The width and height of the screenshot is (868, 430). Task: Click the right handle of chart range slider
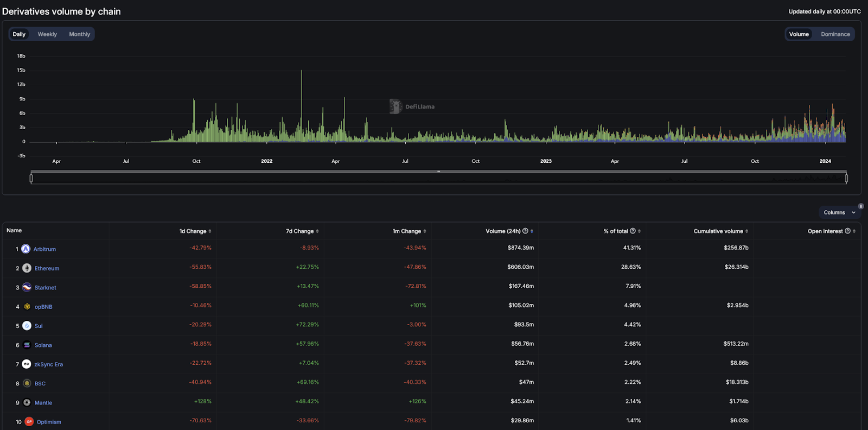[846, 178]
